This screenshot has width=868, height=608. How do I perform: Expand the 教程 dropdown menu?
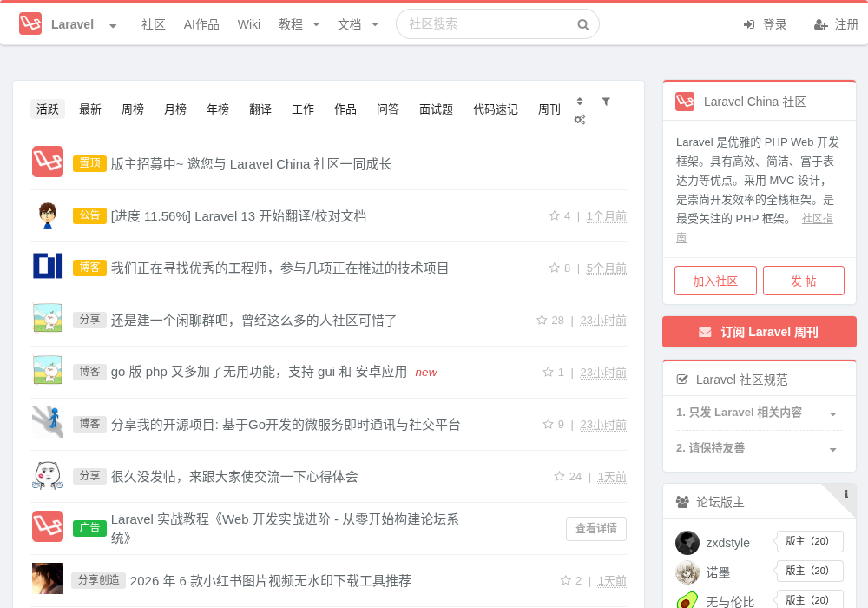tap(299, 24)
